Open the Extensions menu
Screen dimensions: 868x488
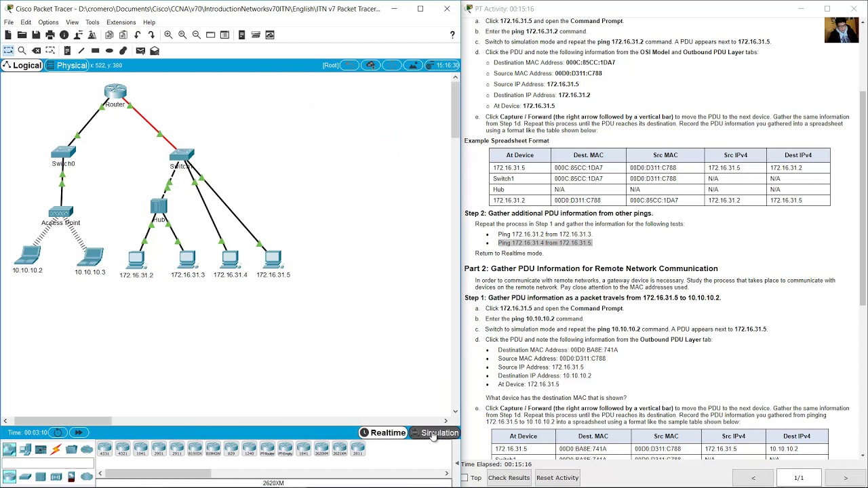121,22
